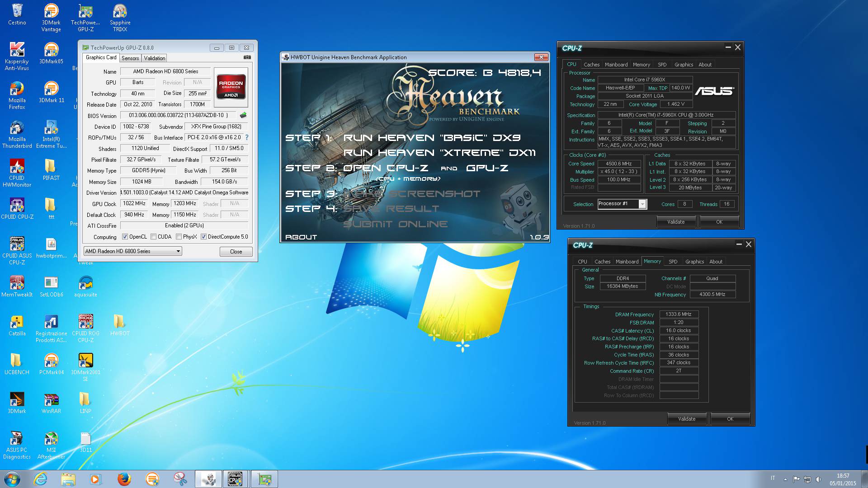Open Mainboard tab in top CPU-Z window

tap(616, 65)
